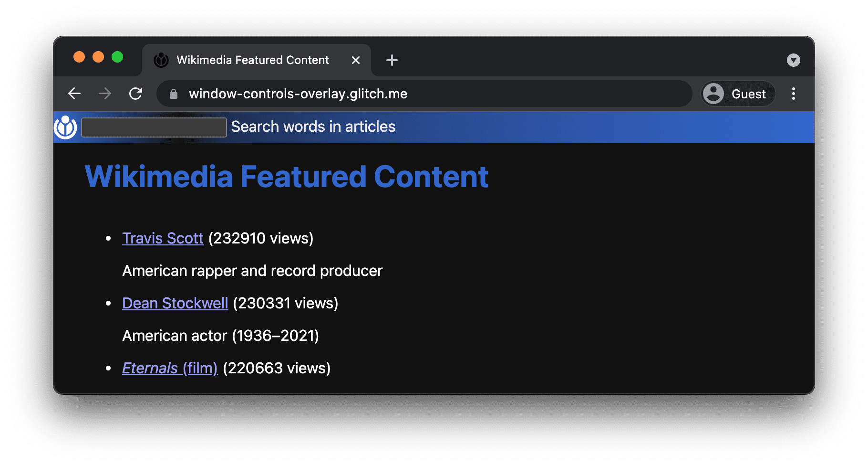Click the Wikimedia favicon on the browser tab
The image size is (868, 465).
coord(161,60)
